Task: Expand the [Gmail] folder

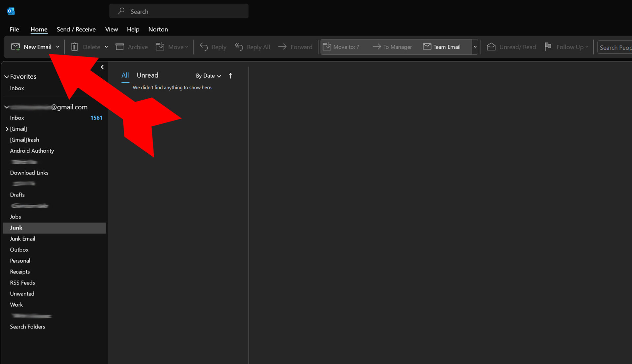Action: coord(7,129)
